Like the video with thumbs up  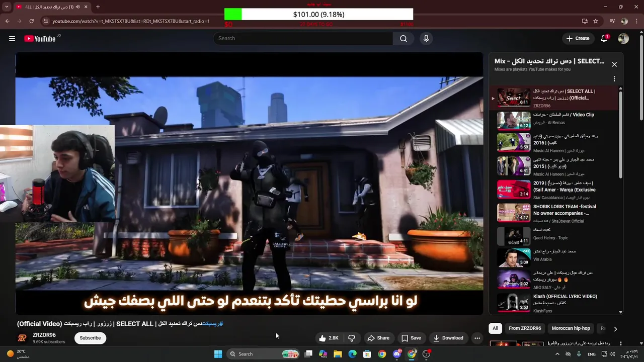click(x=328, y=338)
